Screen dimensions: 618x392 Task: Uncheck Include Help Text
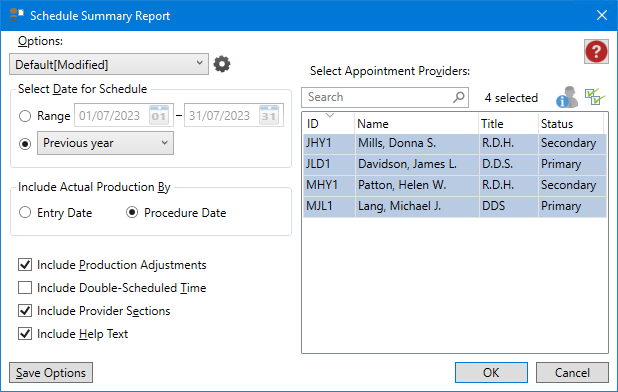point(25,334)
